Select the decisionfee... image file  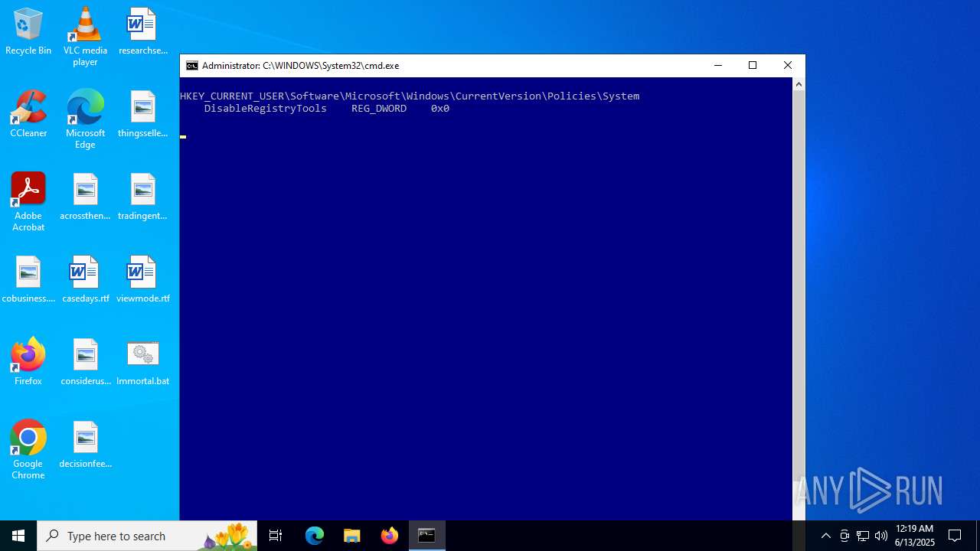(x=85, y=445)
